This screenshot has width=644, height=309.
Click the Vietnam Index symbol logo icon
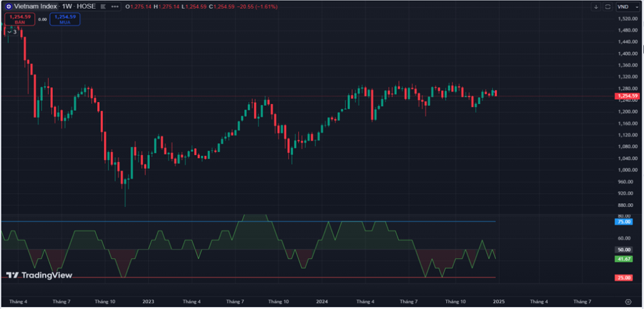tap(9, 6)
